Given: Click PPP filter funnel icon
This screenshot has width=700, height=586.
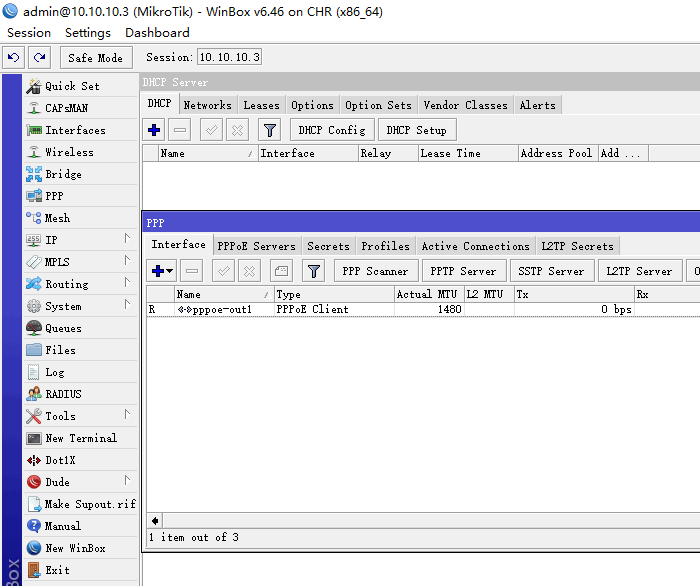Looking at the screenshot, I should click(314, 271).
